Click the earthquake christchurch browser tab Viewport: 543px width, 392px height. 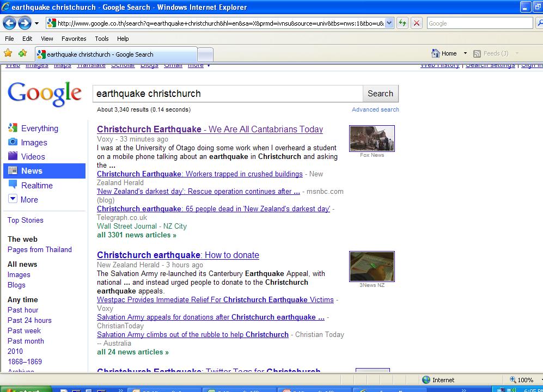[x=115, y=54]
